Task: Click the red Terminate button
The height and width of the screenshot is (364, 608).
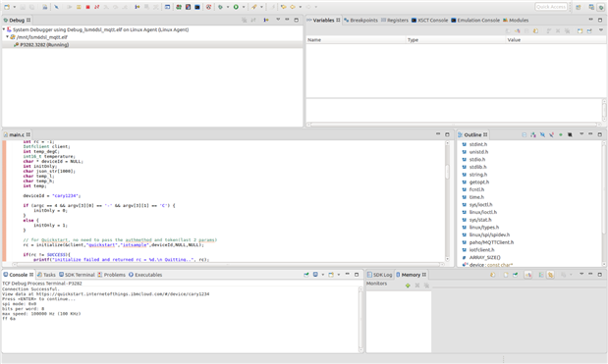Action: 88,7
